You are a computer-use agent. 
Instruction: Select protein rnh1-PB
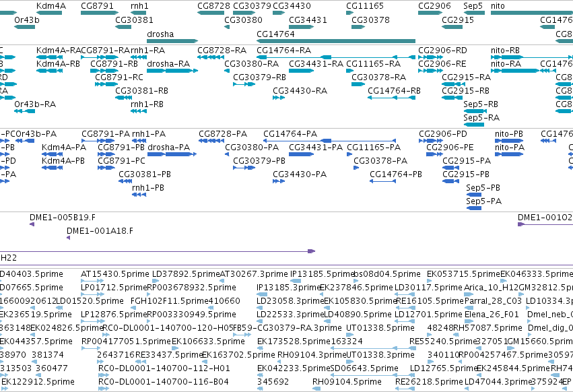pos(139,195)
